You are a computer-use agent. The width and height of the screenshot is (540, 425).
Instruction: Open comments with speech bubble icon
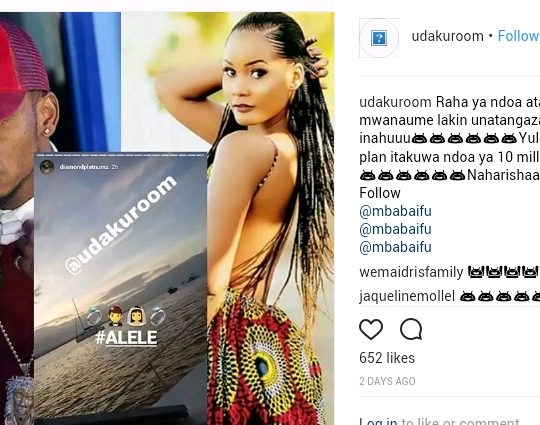pyautogui.click(x=411, y=329)
